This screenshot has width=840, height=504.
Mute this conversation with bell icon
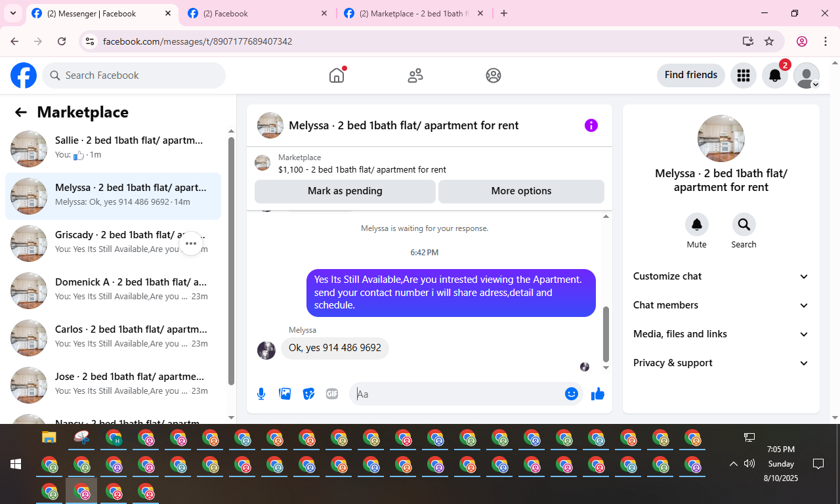tap(697, 224)
